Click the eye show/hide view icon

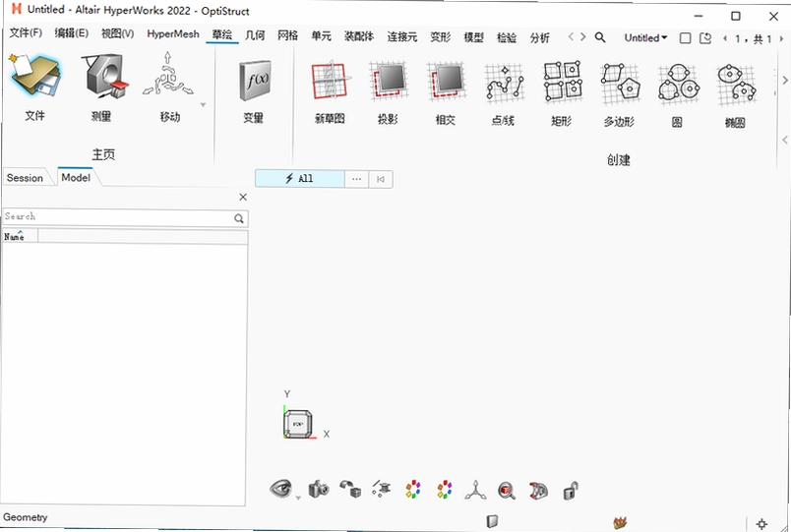[x=281, y=488]
